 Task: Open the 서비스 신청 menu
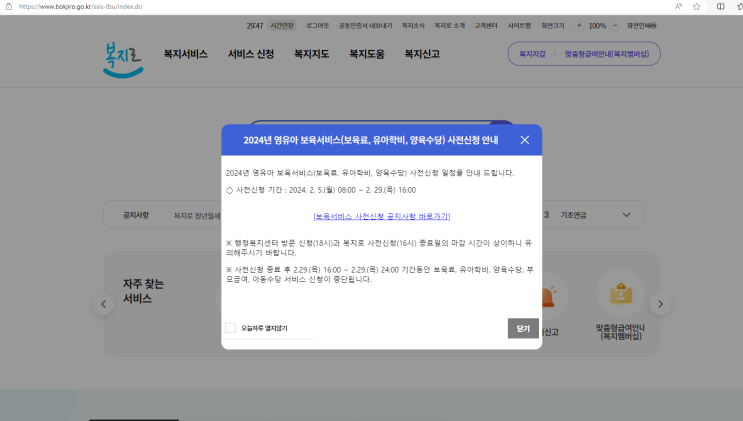[250, 54]
